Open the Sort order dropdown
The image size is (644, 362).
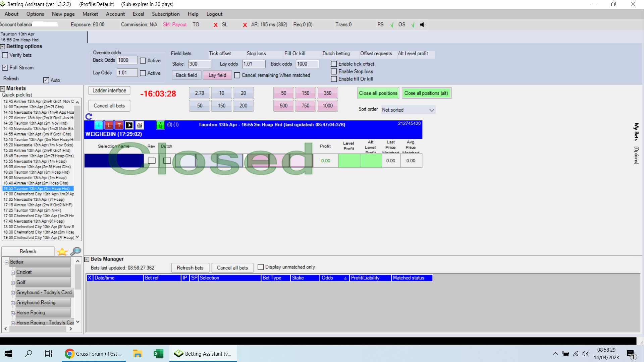432,110
